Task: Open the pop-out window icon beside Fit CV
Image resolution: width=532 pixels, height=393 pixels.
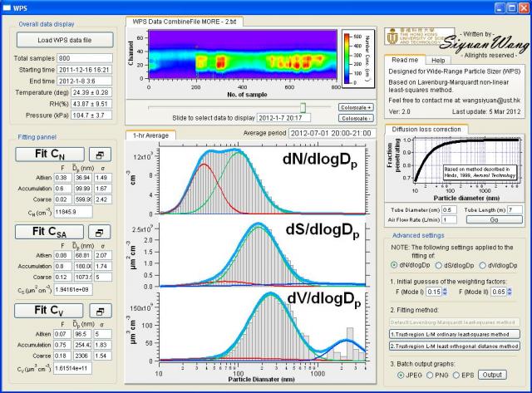Action: 100,311
